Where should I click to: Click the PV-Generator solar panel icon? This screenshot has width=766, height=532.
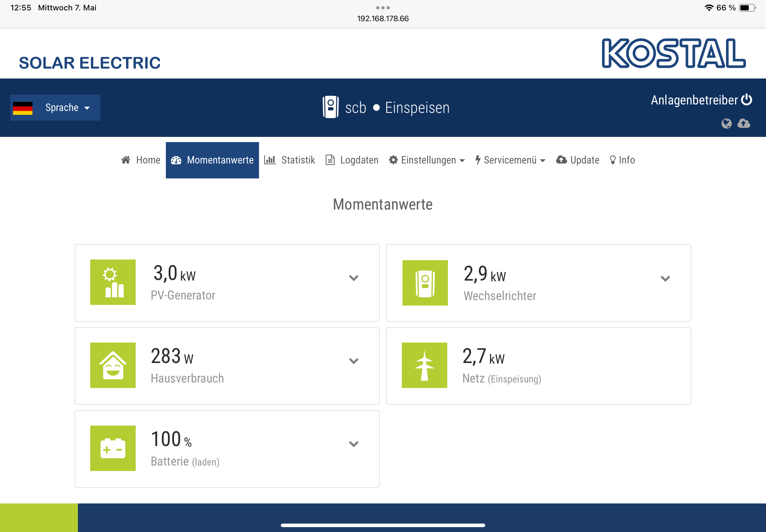pos(113,282)
